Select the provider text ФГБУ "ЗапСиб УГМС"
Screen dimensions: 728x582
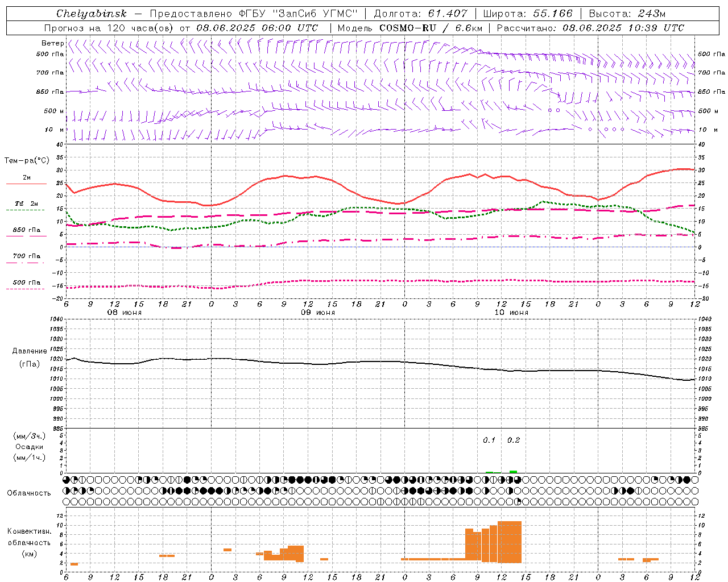point(300,14)
